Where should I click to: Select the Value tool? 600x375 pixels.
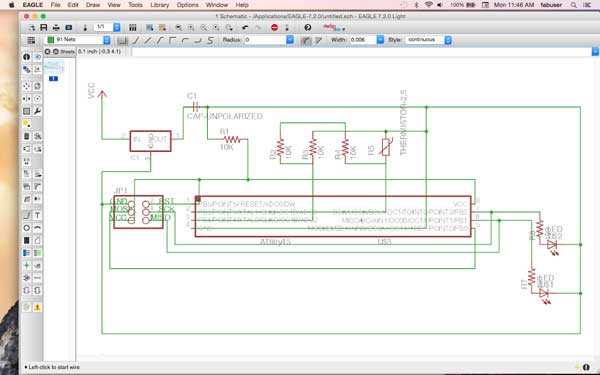point(38,174)
